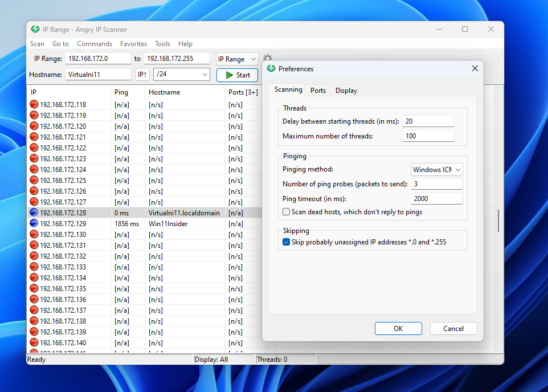The image size is (548, 392).
Task: Click red dead-host icon for 192.168.172.118
Action: click(x=34, y=104)
